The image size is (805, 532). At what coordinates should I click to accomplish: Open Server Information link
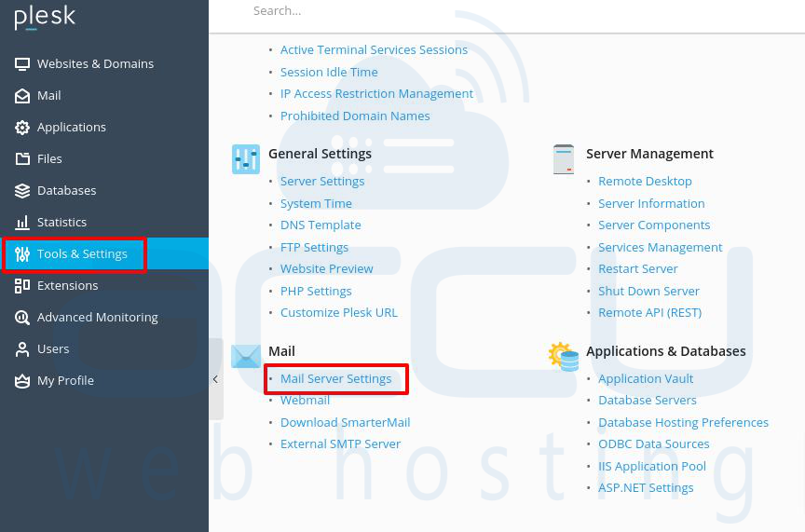point(651,204)
